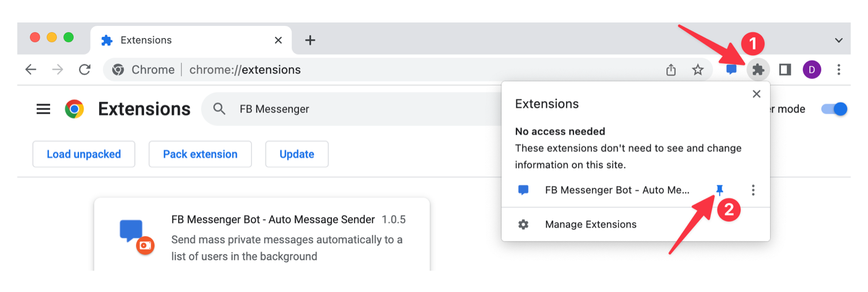
Task: Open the Extensions hamburger main menu
Action: pyautogui.click(x=43, y=109)
